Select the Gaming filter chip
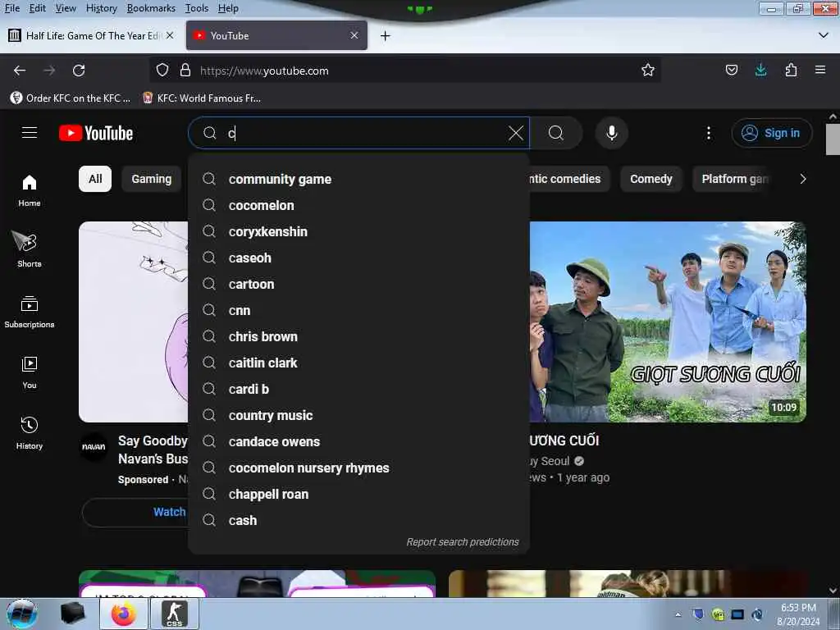This screenshot has height=630, width=840. click(152, 179)
